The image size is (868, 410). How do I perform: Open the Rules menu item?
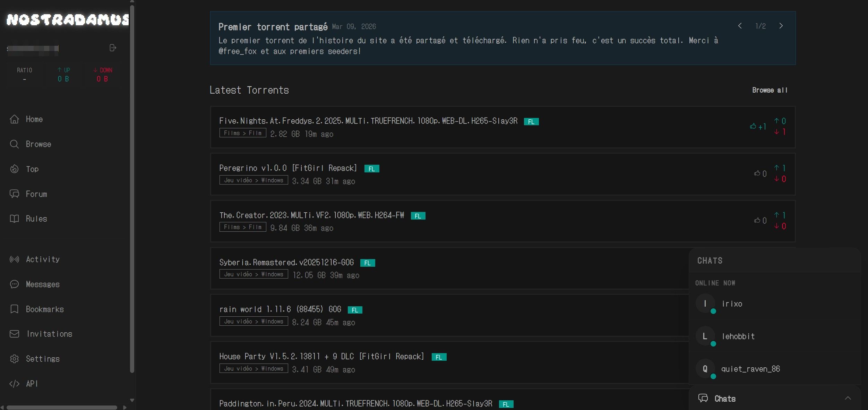click(36, 219)
